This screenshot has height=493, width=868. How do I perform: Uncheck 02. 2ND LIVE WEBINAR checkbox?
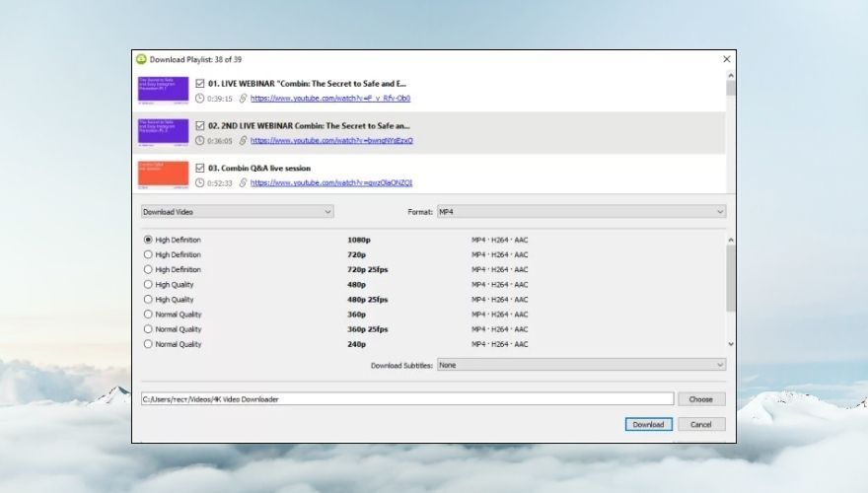coord(200,125)
